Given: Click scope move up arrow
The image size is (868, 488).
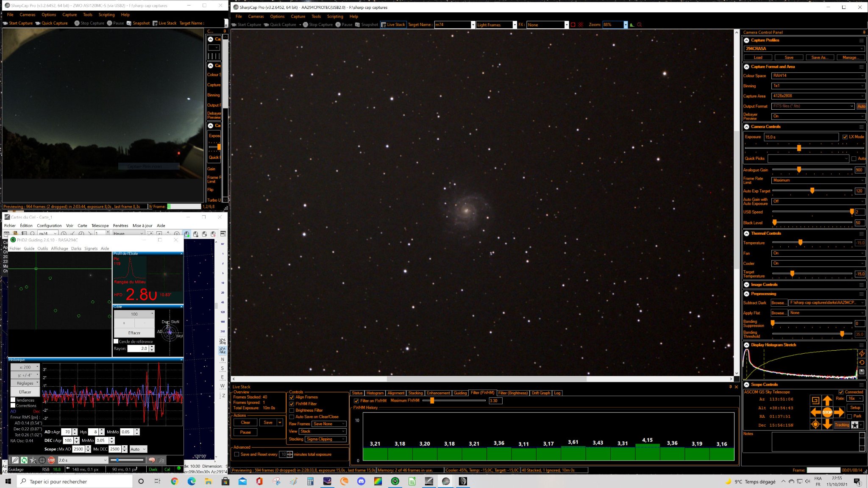Looking at the screenshot, I should click(827, 400).
